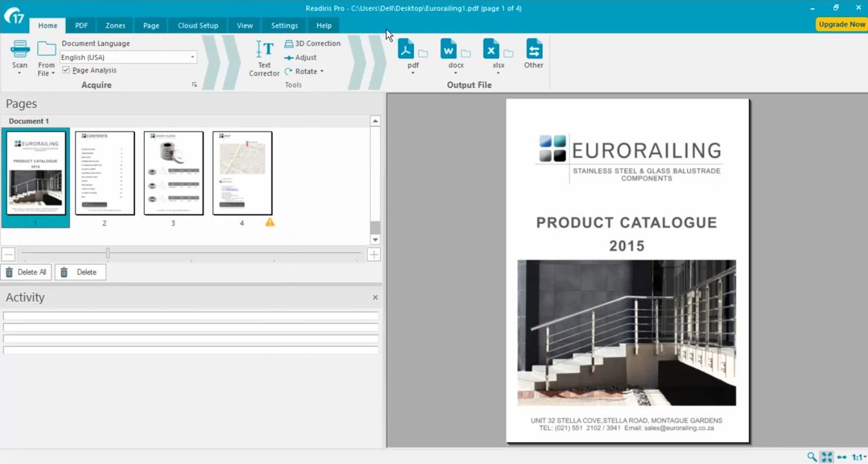Apply 3D Correction to the page
Viewport: 868px width, 464px height.
point(312,44)
